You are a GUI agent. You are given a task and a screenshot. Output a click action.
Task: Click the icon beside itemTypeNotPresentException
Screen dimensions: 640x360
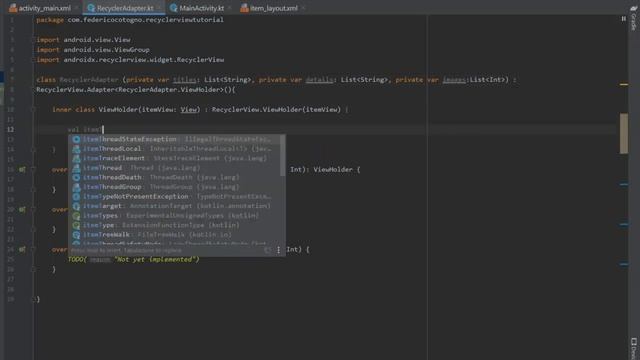pyautogui.click(x=76, y=196)
